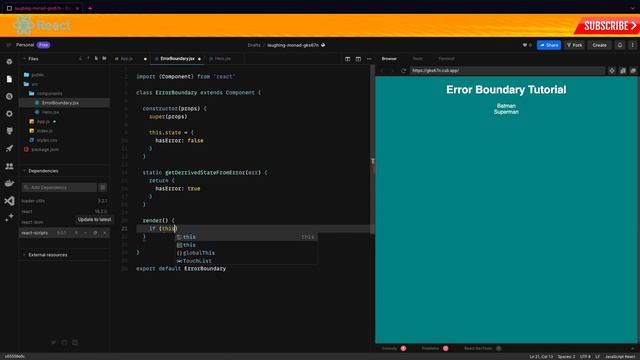Go back in the browser preview
Viewport: 640px width, 360px height.
coord(382,71)
